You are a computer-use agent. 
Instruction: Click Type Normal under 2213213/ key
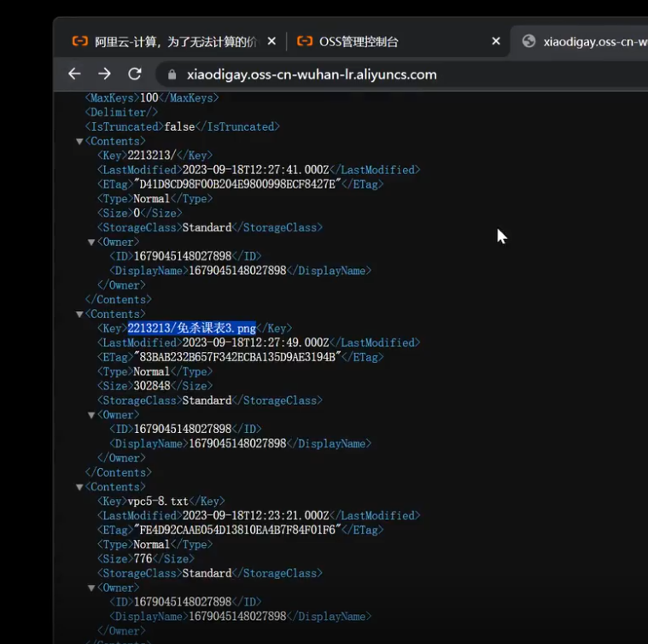pyautogui.click(x=152, y=199)
